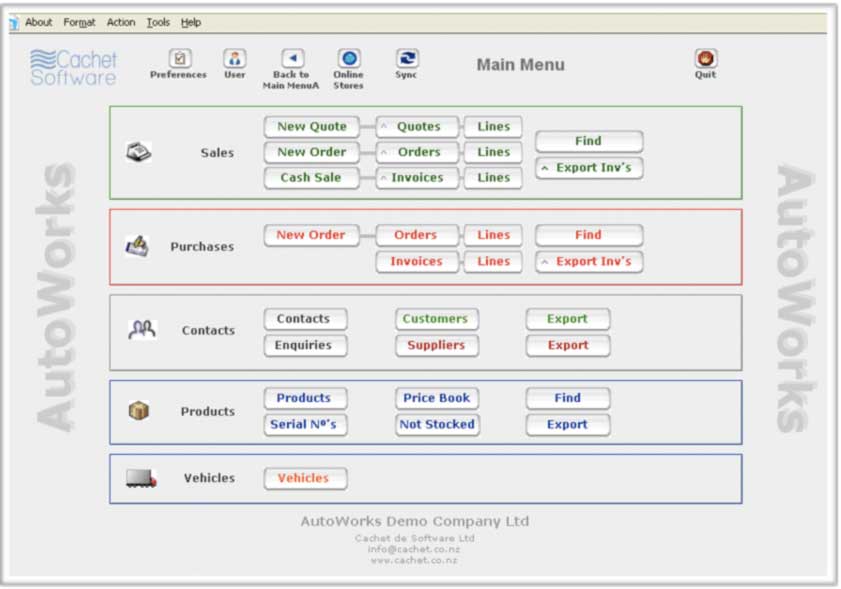Click the people icon in Contacts section

click(142, 329)
